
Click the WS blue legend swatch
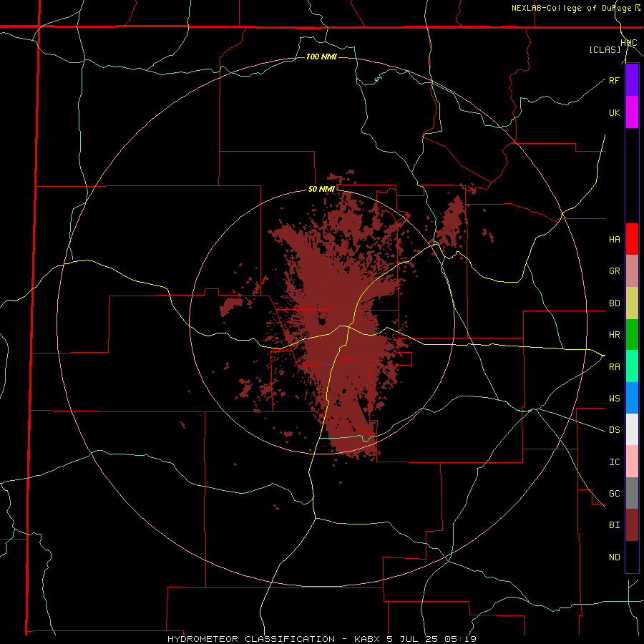coord(632,398)
